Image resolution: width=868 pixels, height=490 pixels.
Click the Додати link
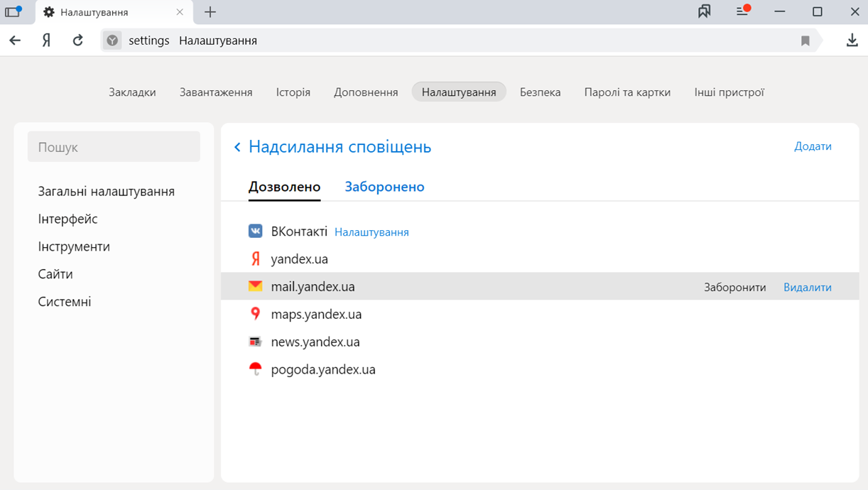813,146
